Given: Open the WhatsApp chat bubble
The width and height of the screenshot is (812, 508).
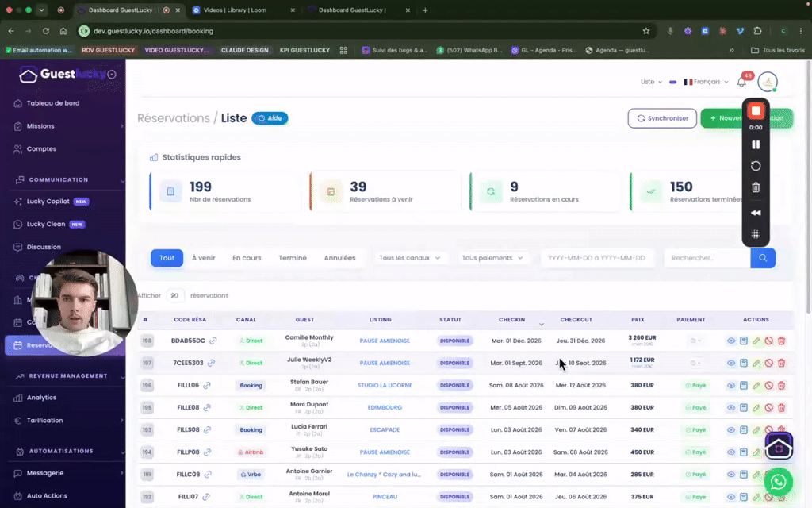Looking at the screenshot, I should 779,482.
